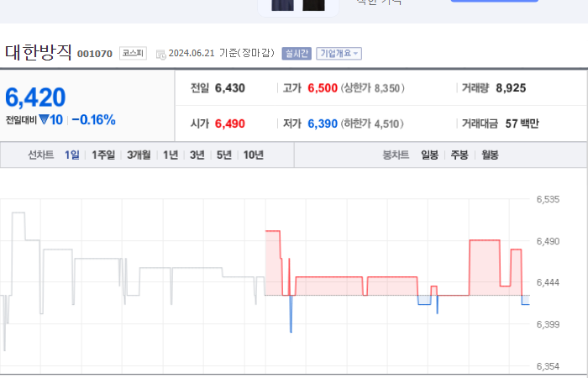The width and height of the screenshot is (588, 378).
Task: Open the 월봉 candle chart
Action: tap(490, 155)
